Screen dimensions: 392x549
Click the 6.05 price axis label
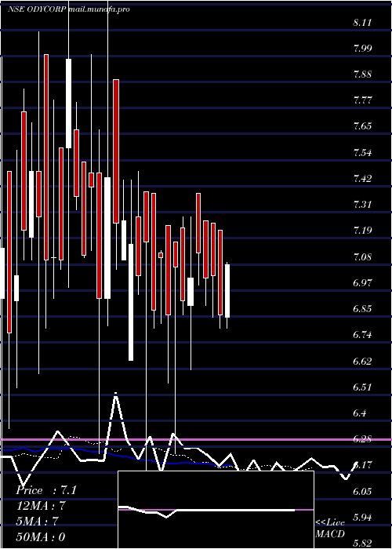click(362, 491)
